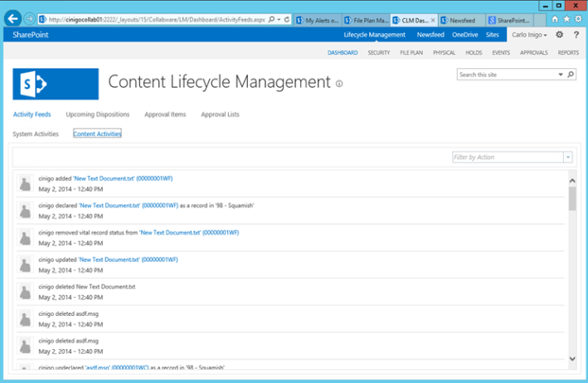
Task: Click avatar of 'cinigo updated' entry
Action: [25, 264]
